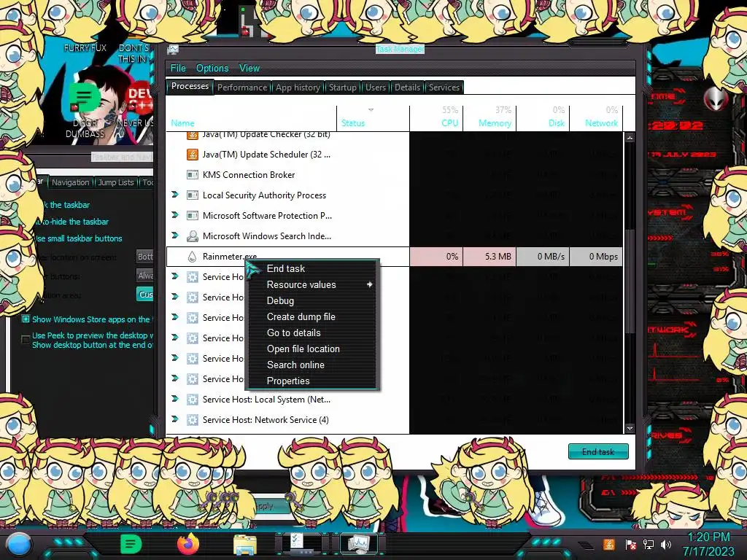Select the Processes tab

(x=190, y=86)
